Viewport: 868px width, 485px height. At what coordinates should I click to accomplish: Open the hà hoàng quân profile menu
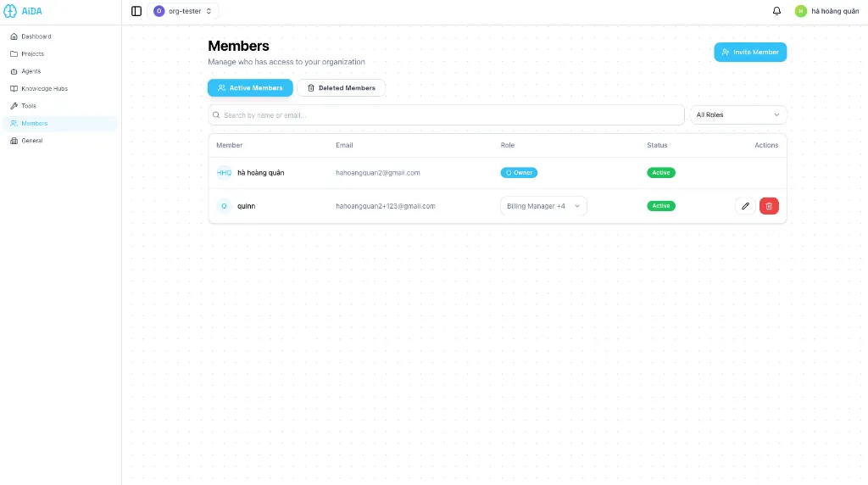[826, 11]
